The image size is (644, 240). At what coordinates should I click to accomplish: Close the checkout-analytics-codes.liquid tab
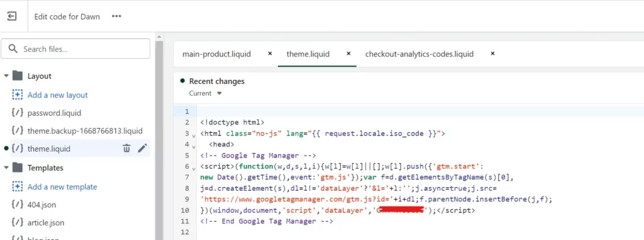click(492, 54)
